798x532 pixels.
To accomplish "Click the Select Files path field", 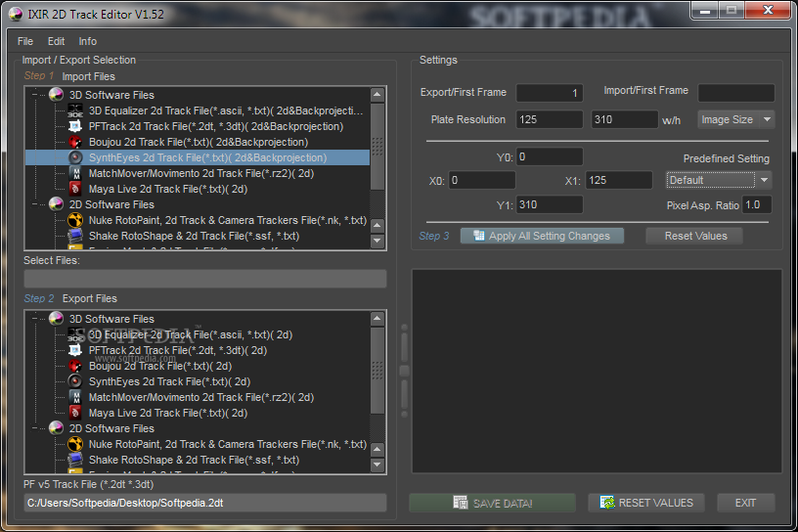I will click(205, 279).
